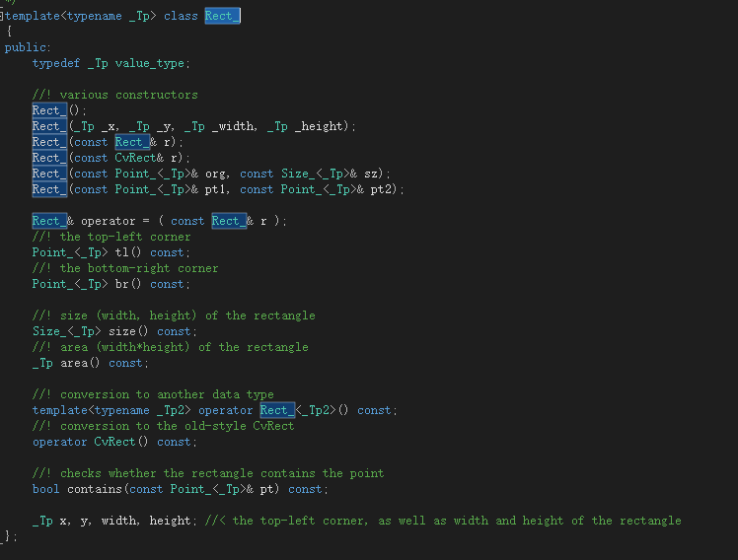
Task: Click the 'area()' method name
Action: click(x=80, y=363)
